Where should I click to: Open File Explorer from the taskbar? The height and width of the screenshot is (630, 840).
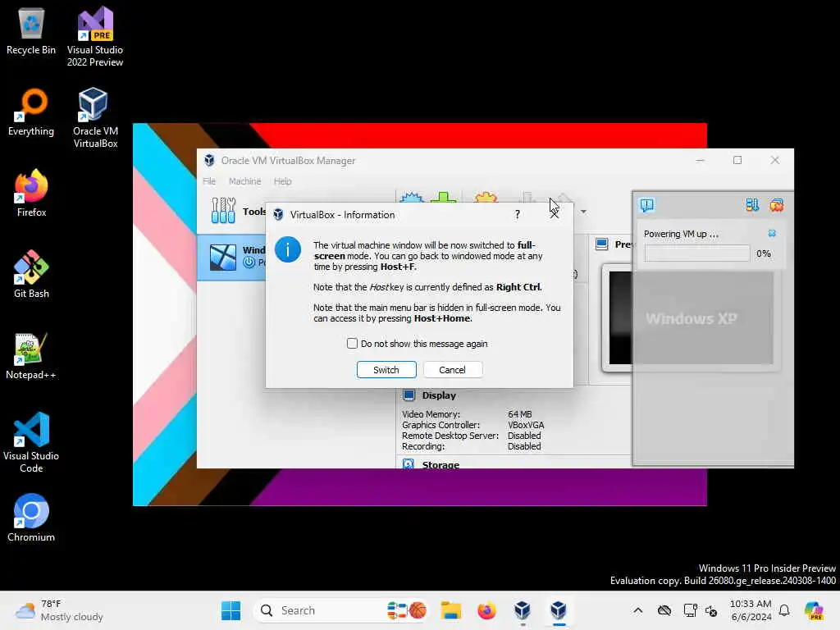coord(450,610)
